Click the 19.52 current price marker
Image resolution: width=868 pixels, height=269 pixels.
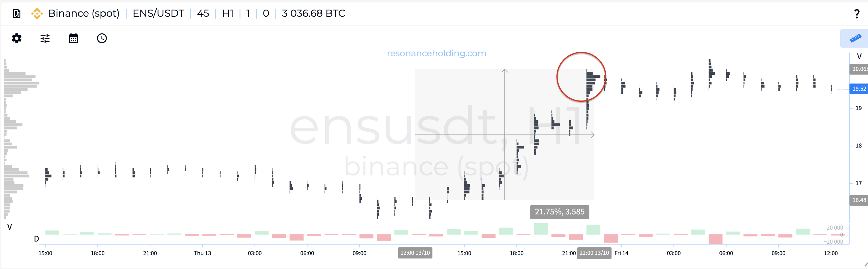pyautogui.click(x=858, y=89)
